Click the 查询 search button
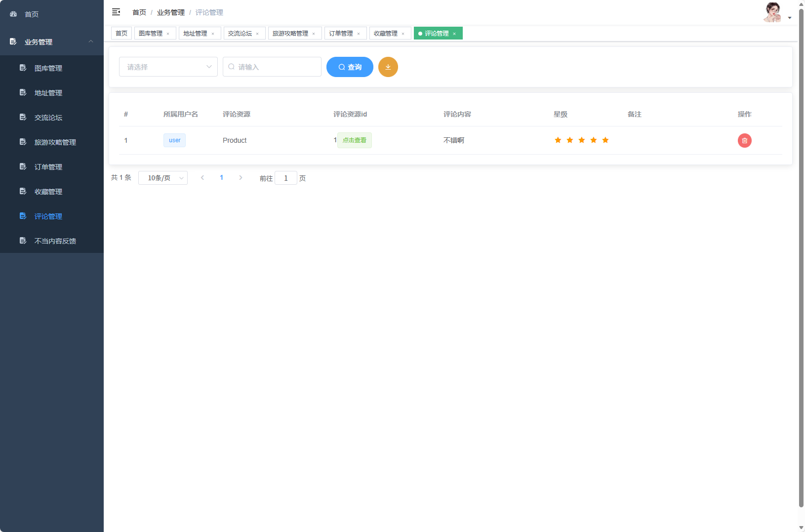Image resolution: width=805 pixels, height=532 pixels. (x=350, y=67)
